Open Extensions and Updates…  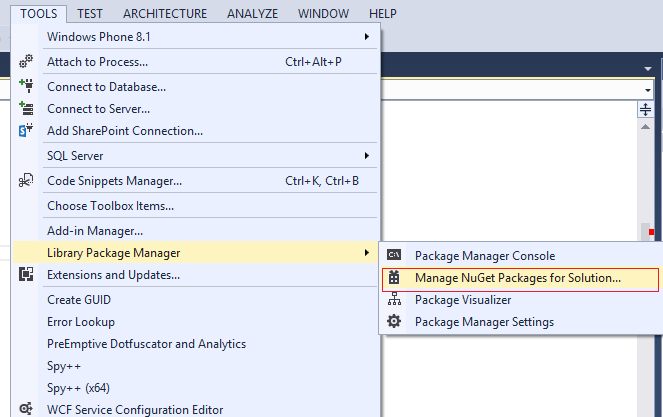tap(195, 274)
